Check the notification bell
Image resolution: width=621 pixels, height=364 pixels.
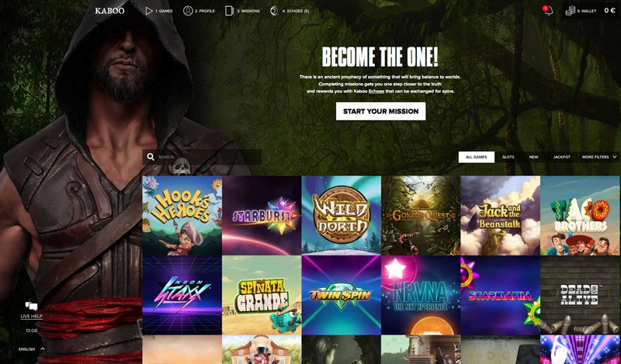[x=548, y=11]
